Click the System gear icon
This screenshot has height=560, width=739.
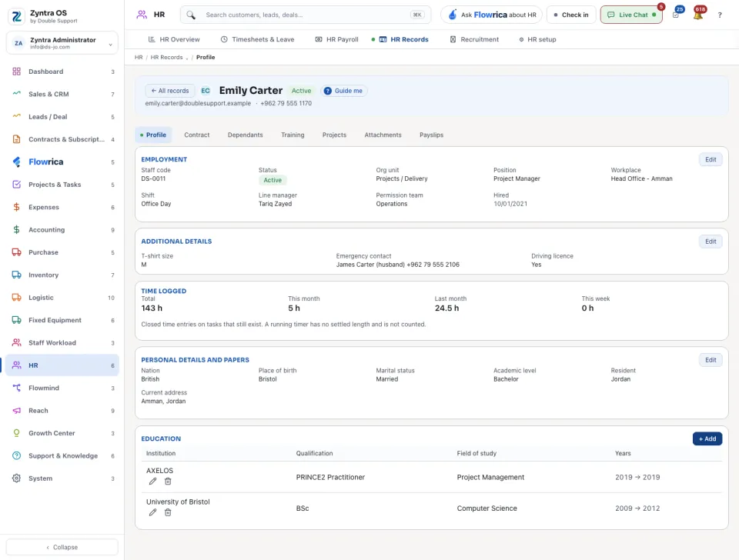click(x=16, y=478)
